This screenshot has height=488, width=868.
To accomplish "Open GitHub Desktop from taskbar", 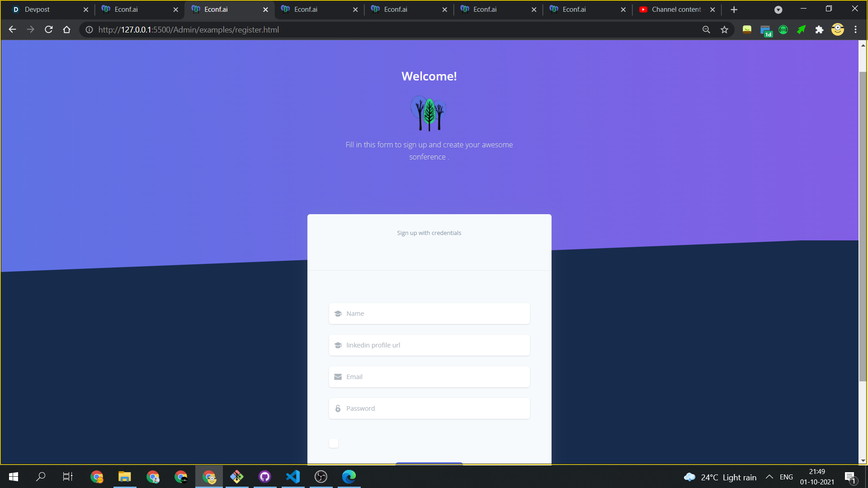I will [x=265, y=477].
